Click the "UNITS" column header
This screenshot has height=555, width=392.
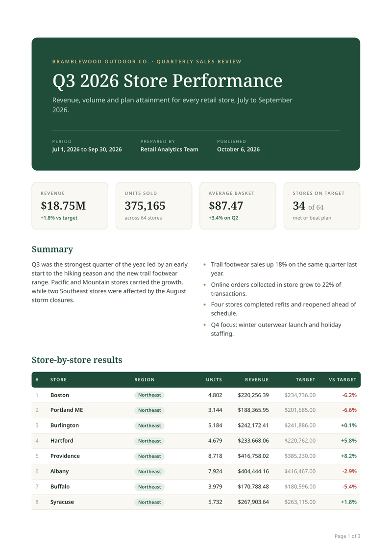coord(214,379)
